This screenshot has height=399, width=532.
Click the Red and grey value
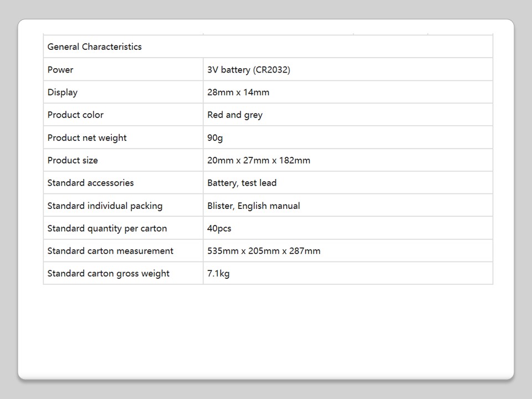(235, 115)
